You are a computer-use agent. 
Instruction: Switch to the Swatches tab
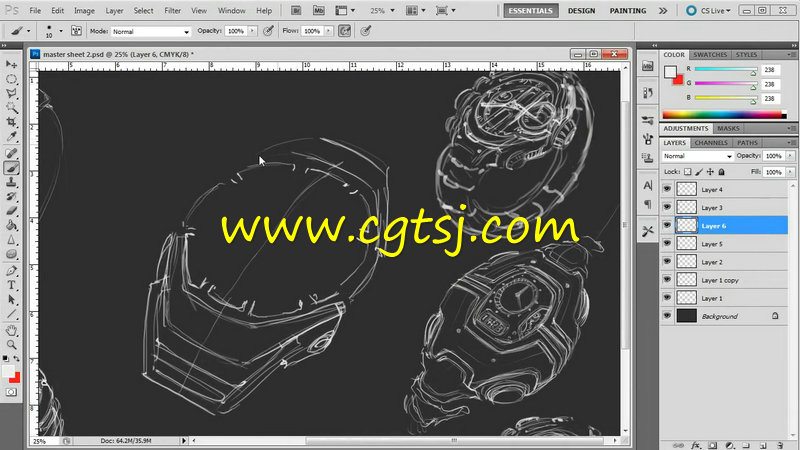tap(710, 55)
